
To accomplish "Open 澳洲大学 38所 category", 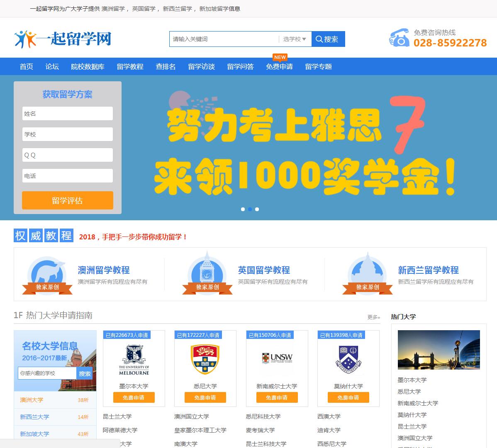I will coord(55,400).
